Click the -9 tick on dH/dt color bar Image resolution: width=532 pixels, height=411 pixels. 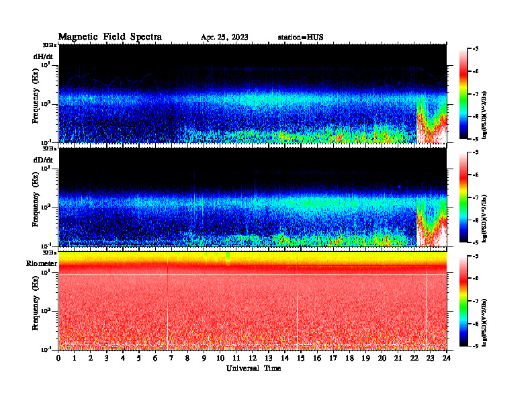[476, 139]
